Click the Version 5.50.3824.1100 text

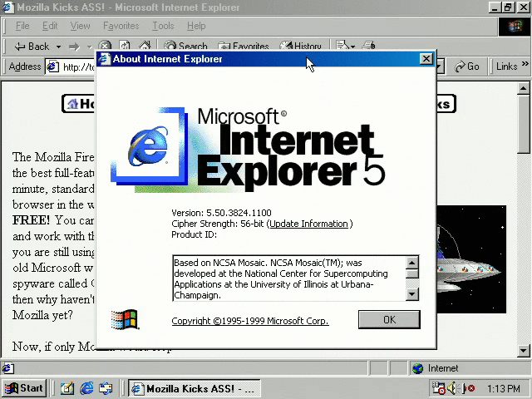(221, 213)
